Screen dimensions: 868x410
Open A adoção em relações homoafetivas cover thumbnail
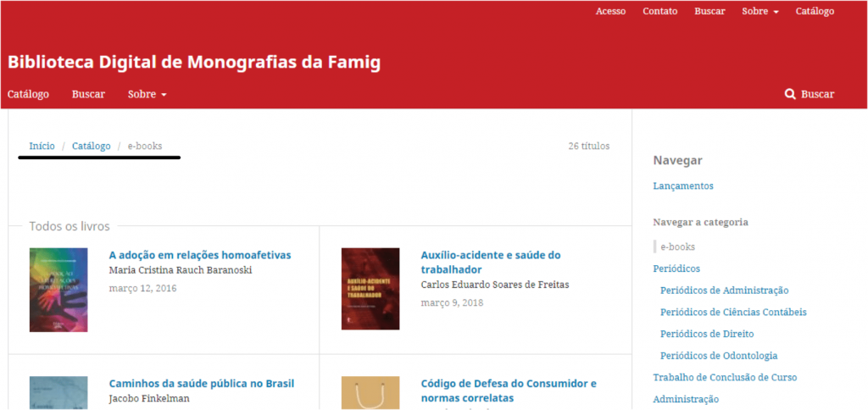[58, 290]
